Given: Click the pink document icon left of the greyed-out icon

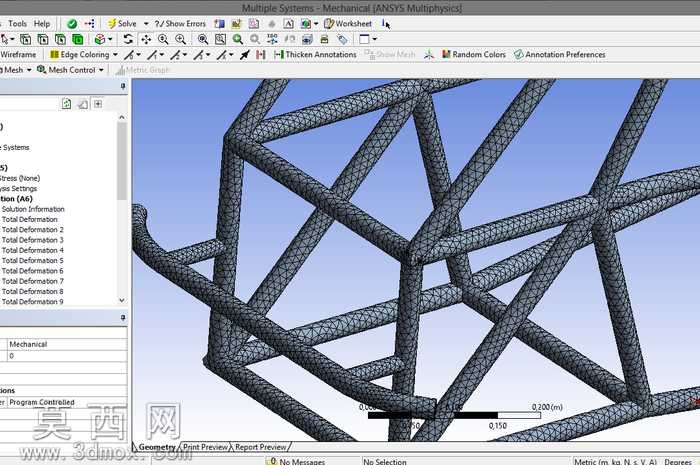Looking at the screenshot, I should 254,24.
